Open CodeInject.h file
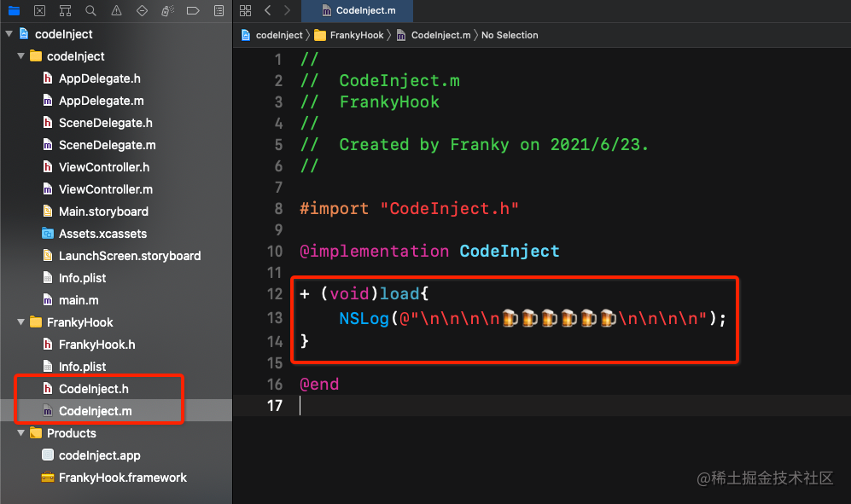The width and height of the screenshot is (851, 504). click(x=93, y=389)
